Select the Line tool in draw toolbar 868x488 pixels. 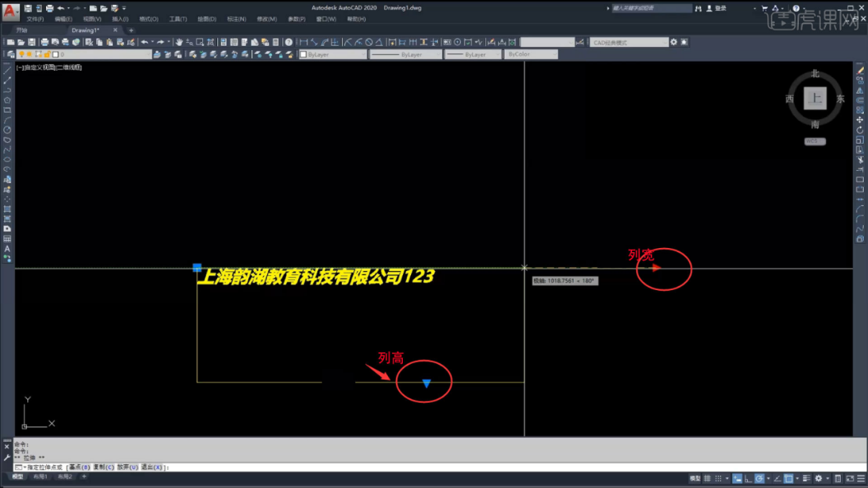[x=7, y=71]
